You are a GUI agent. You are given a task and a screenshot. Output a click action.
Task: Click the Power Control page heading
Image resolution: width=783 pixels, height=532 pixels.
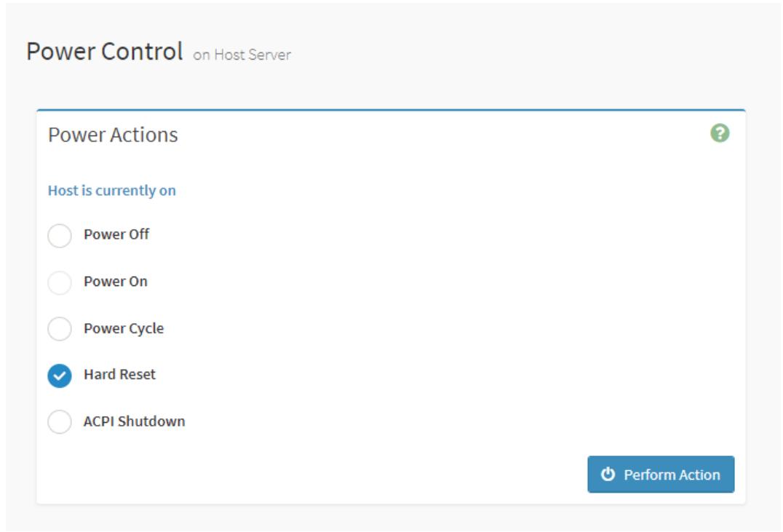coord(104,52)
